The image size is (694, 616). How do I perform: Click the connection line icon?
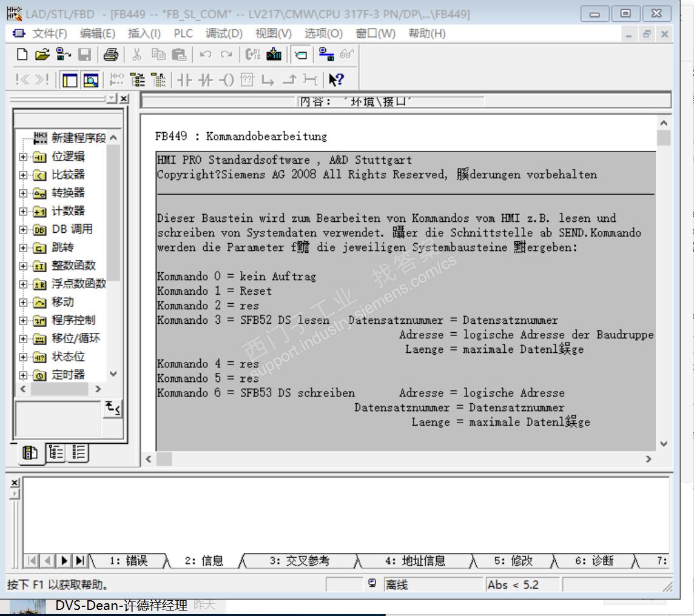click(310, 80)
